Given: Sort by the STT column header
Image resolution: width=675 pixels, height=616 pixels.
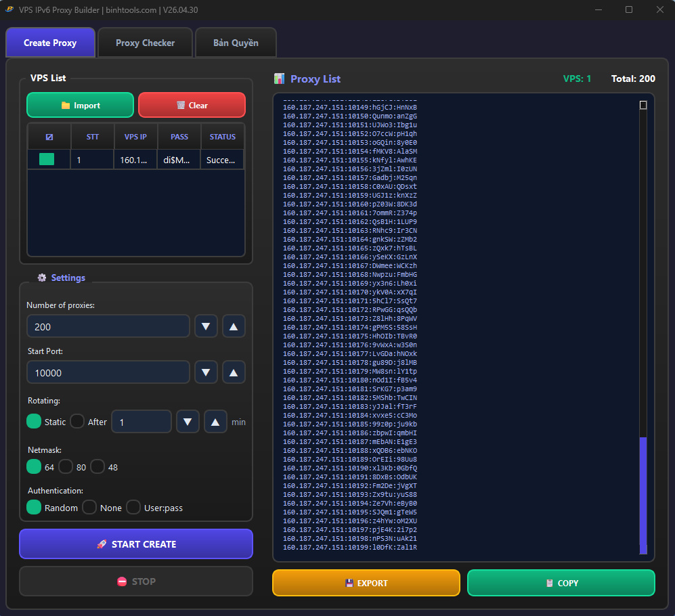Looking at the screenshot, I should click(93, 137).
